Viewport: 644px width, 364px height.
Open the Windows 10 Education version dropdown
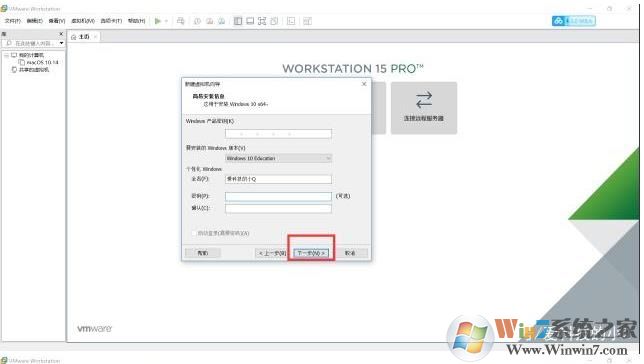tap(278, 158)
